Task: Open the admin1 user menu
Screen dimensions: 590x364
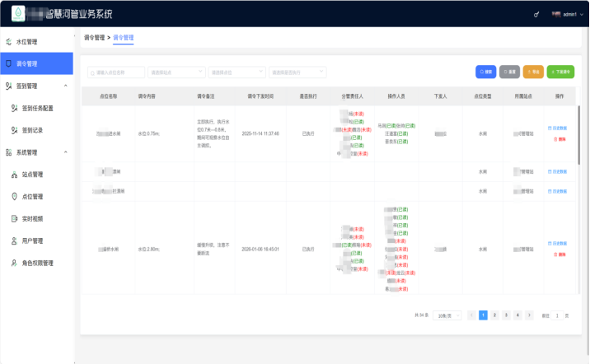Action: point(569,14)
